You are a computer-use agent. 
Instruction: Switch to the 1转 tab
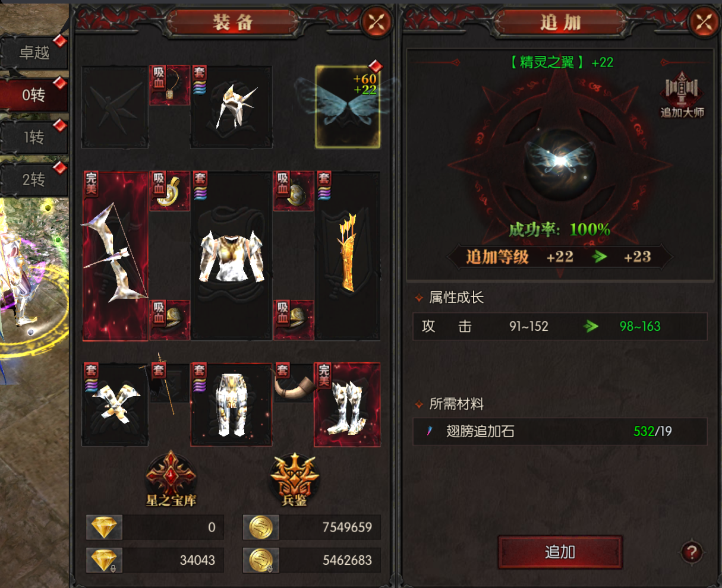click(34, 138)
